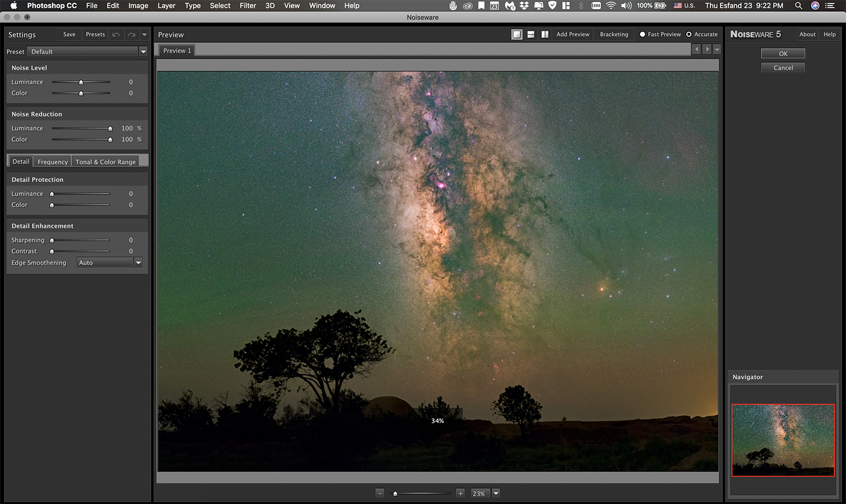The width and height of the screenshot is (846, 504).
Task: Enable Fast Preview mode
Action: (x=660, y=35)
